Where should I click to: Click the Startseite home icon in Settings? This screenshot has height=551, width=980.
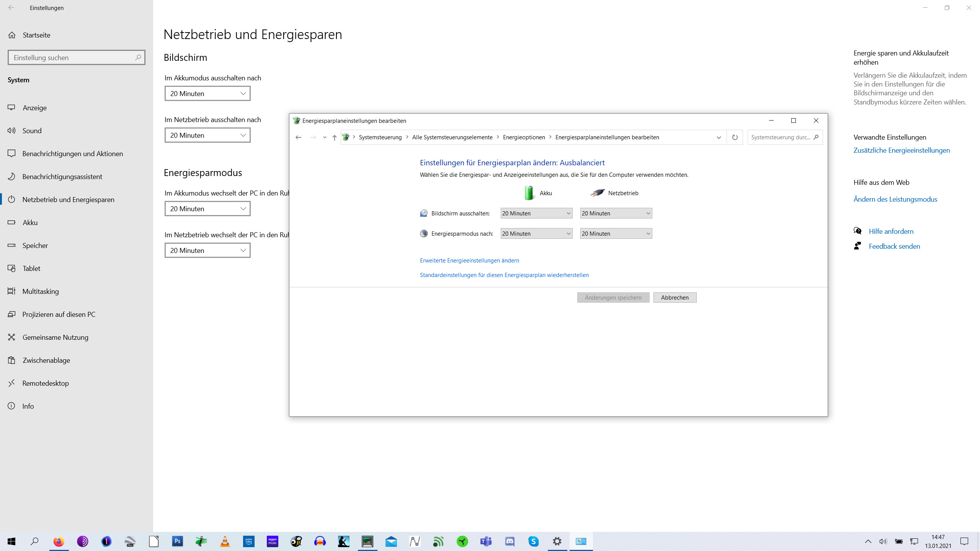click(x=12, y=35)
